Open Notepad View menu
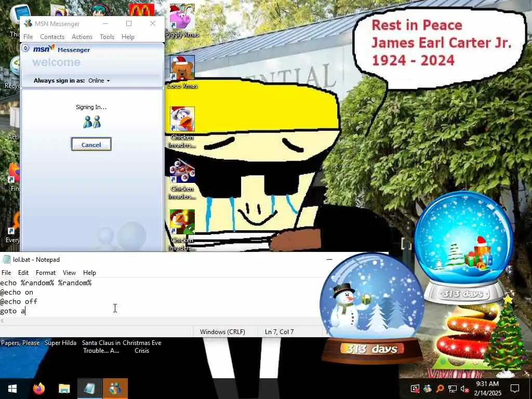The image size is (532, 399). 69,273
